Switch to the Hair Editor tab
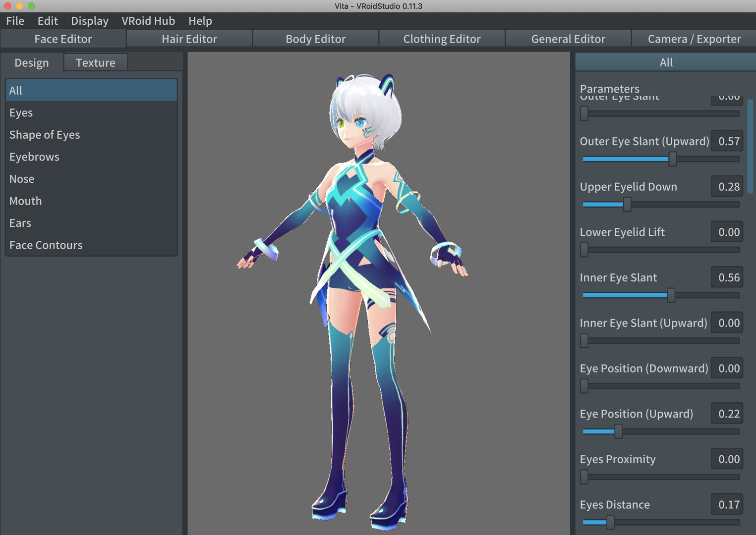Viewport: 756px width, 535px height. 189,39
